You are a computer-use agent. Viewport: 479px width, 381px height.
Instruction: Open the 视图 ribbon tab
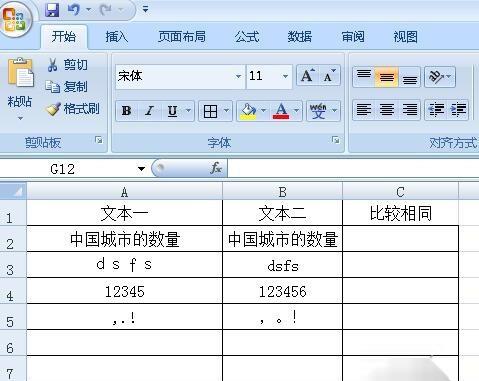[405, 36]
